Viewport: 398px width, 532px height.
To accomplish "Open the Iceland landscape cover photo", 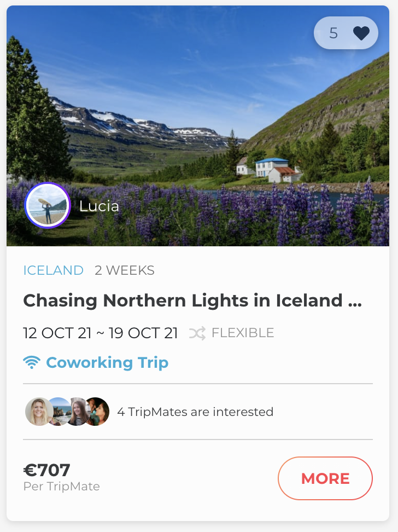I will [197, 109].
